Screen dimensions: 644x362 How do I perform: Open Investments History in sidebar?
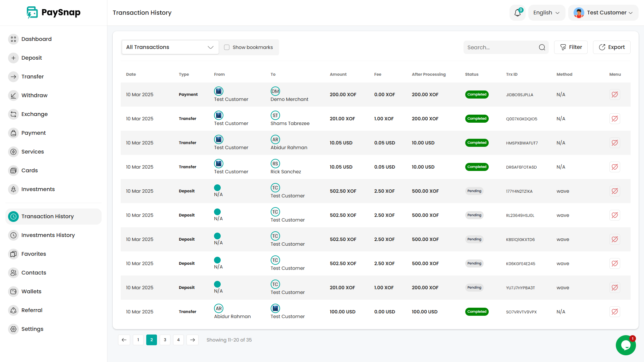coord(48,235)
